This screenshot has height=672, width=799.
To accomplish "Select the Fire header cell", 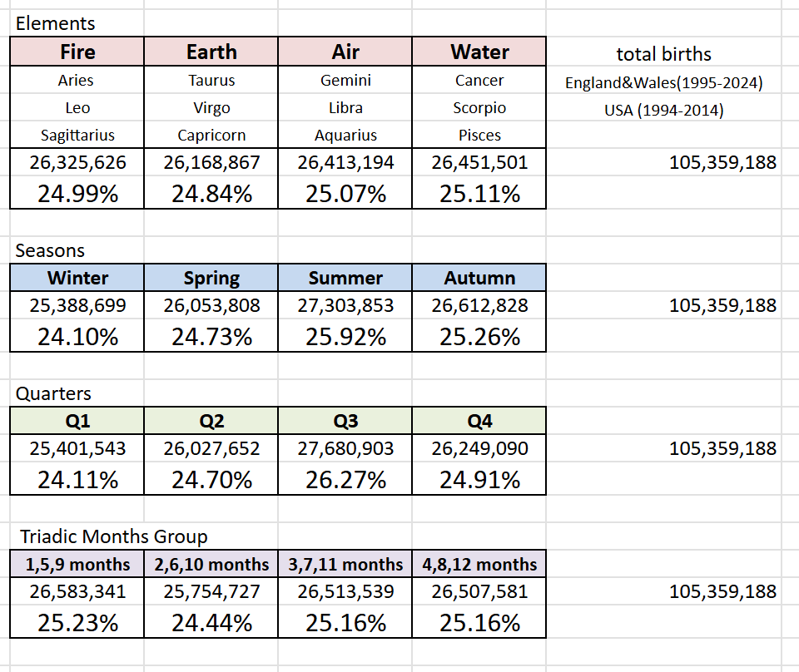I will 77,52.
